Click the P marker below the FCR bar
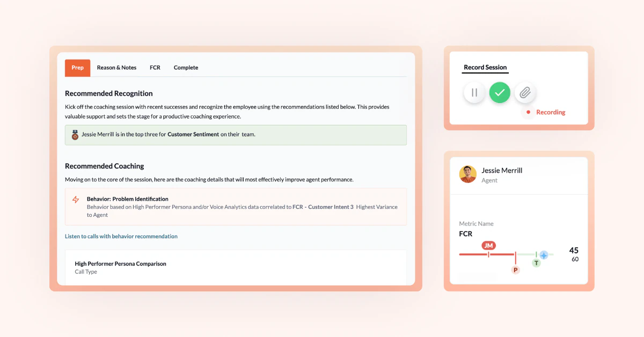644x337 pixels. 516,270
